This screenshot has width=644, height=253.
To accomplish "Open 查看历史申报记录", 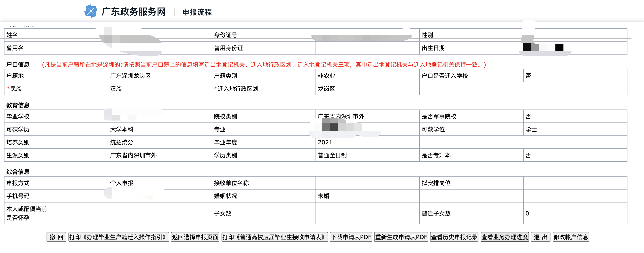I will [x=454, y=237].
